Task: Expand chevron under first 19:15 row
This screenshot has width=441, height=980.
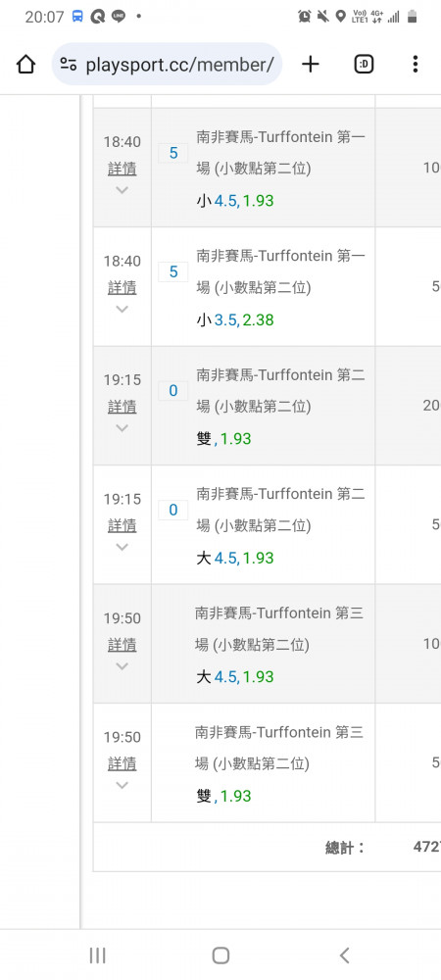Action: point(122,428)
